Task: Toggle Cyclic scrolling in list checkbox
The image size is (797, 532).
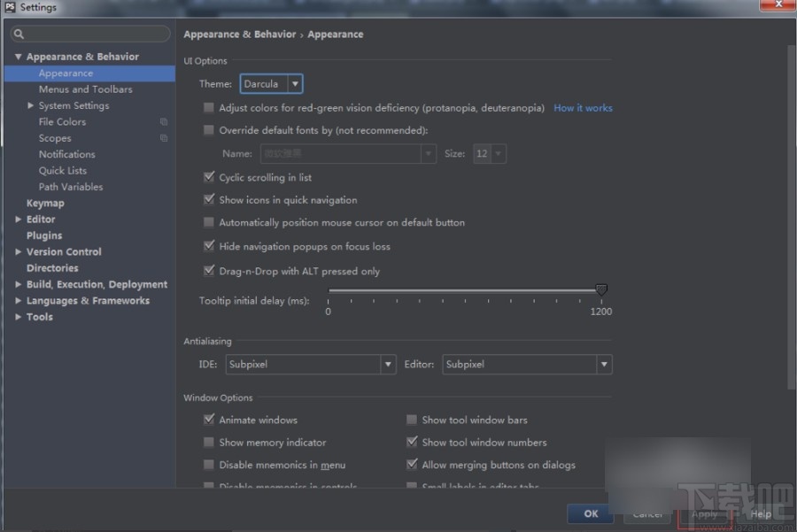Action: tap(209, 177)
